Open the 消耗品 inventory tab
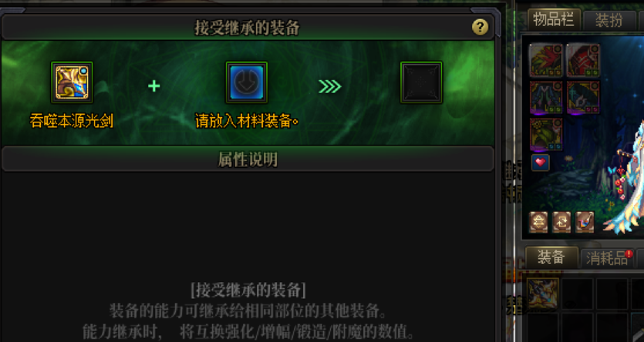This screenshot has width=644, height=342. [x=607, y=258]
